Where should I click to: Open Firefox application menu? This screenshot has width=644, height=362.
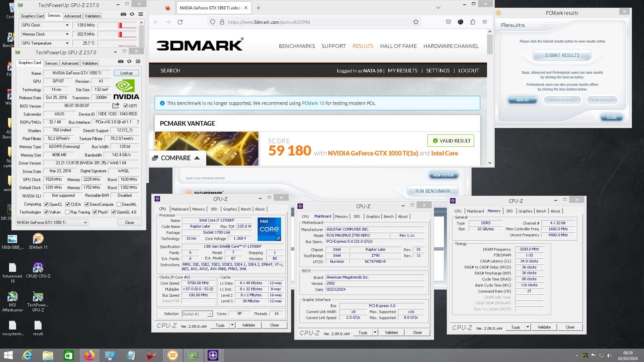[485, 22]
